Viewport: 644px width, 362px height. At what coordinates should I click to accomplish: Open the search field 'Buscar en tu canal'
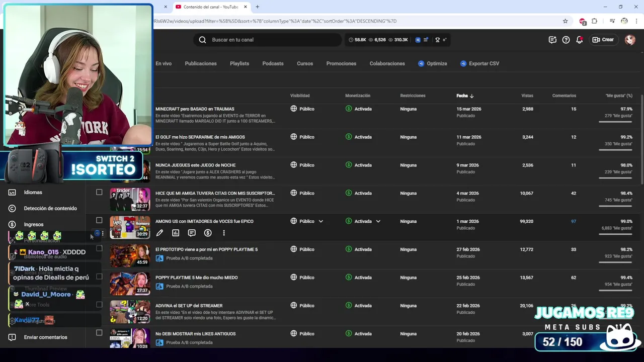click(x=268, y=40)
